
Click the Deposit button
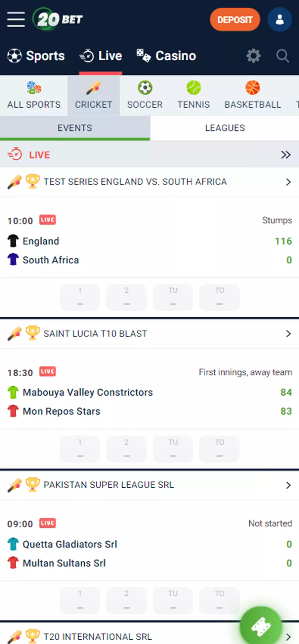(234, 19)
